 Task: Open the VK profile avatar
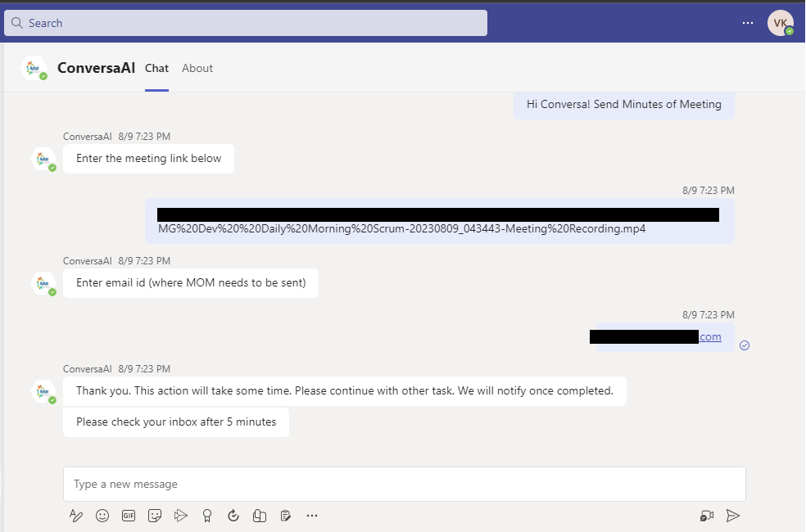[x=781, y=23]
